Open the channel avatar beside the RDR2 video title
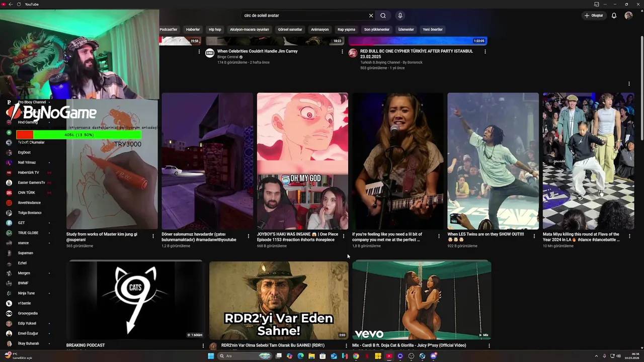This screenshot has width=644, height=362. tap(213, 346)
